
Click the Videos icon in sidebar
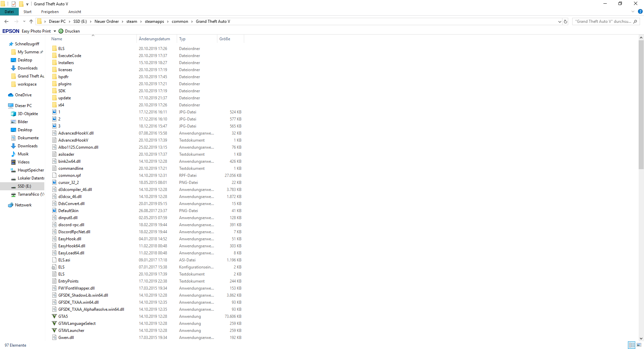13,162
